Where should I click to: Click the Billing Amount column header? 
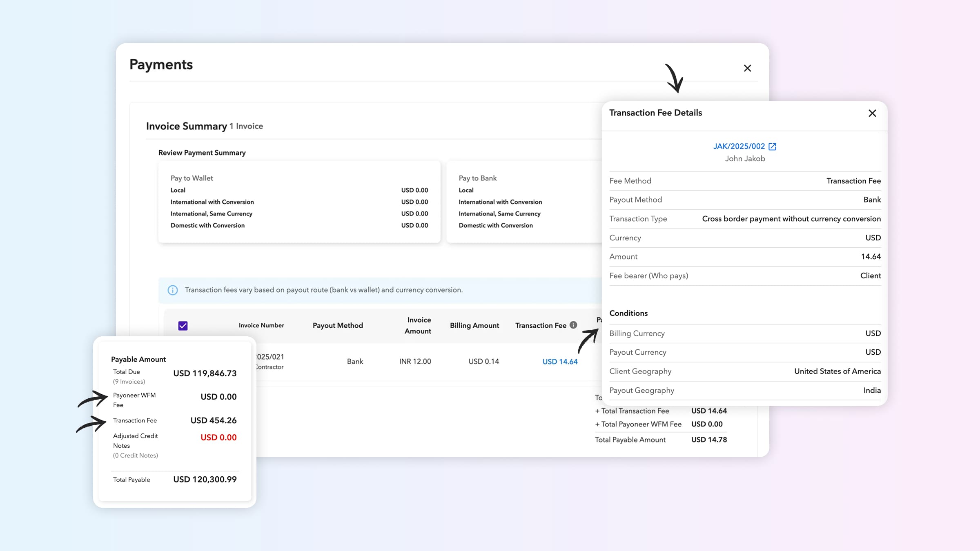pos(474,325)
